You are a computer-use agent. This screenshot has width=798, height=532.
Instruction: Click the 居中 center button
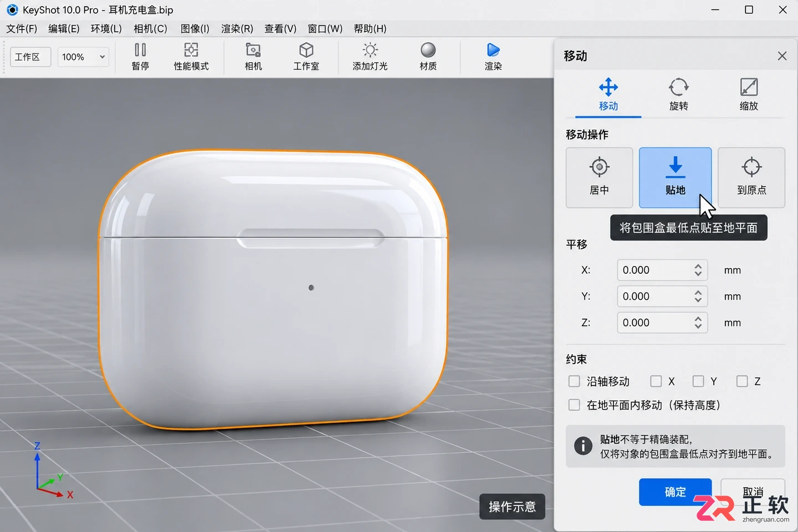click(599, 178)
